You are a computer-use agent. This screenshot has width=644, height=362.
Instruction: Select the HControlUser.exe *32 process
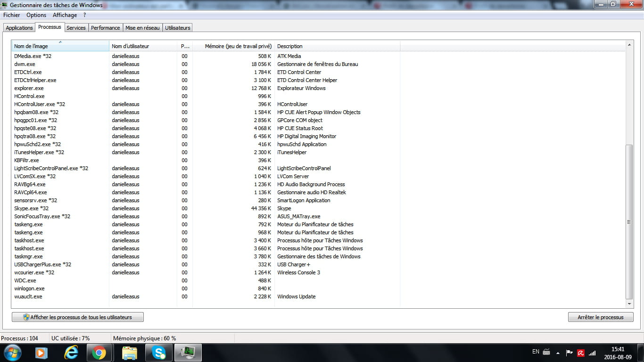[206, 104]
